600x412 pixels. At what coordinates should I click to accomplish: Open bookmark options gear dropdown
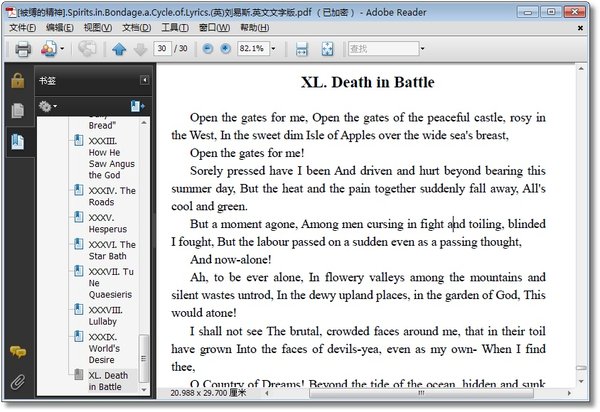(48, 106)
